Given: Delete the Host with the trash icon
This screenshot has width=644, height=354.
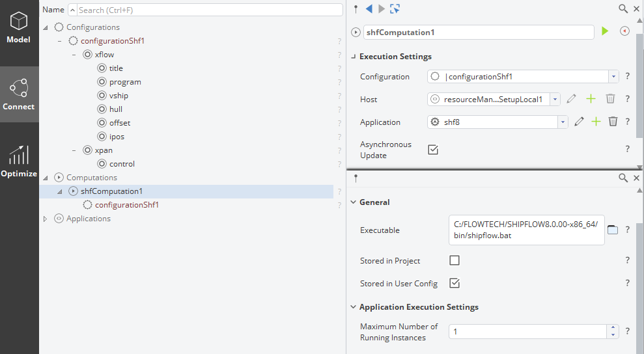Looking at the screenshot, I should tap(610, 99).
